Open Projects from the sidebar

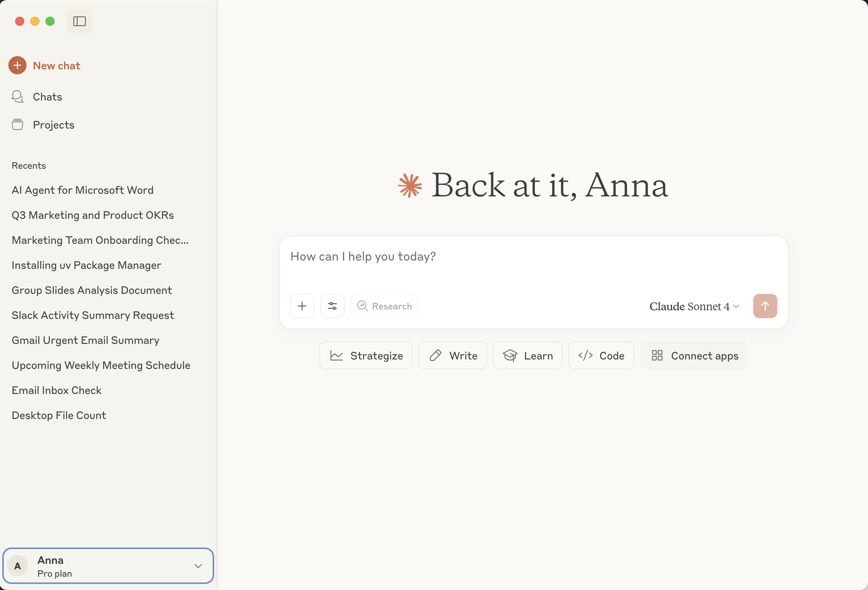(53, 125)
